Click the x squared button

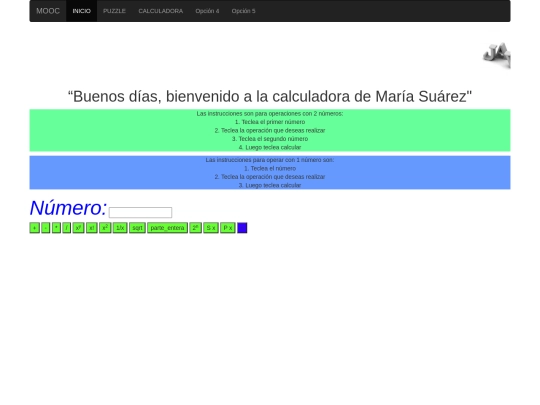coord(105,228)
